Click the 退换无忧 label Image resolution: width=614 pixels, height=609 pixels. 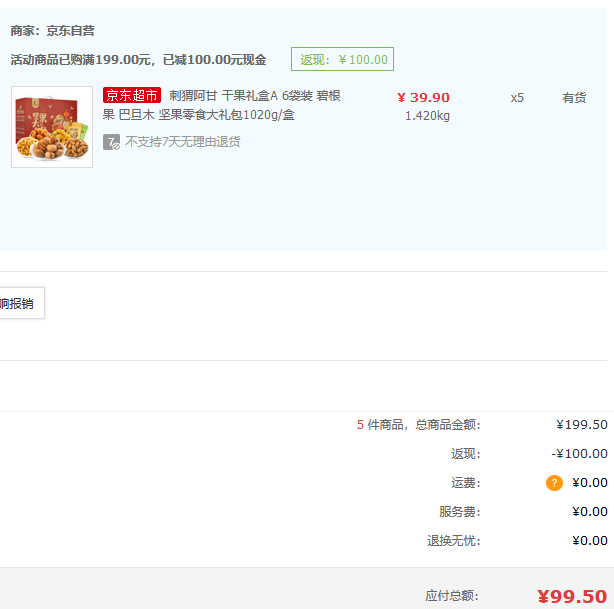point(453,541)
